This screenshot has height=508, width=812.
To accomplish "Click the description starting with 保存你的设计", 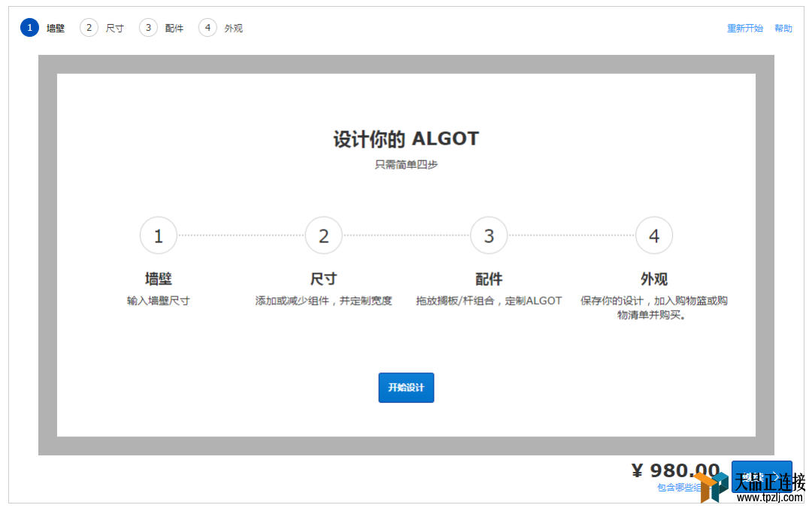I will coord(654,308).
